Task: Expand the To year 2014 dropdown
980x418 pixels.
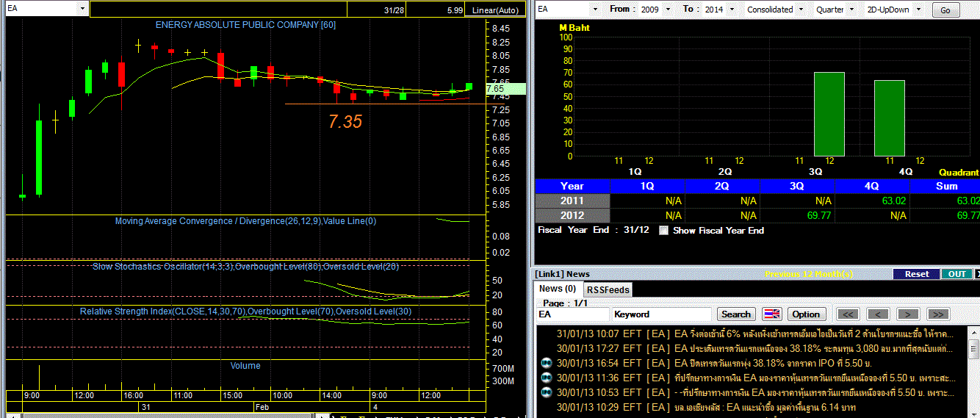Action: 732,10
